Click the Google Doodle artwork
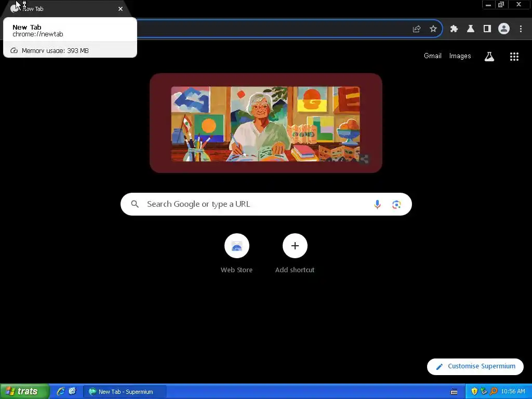The width and height of the screenshot is (532, 399). [265, 124]
